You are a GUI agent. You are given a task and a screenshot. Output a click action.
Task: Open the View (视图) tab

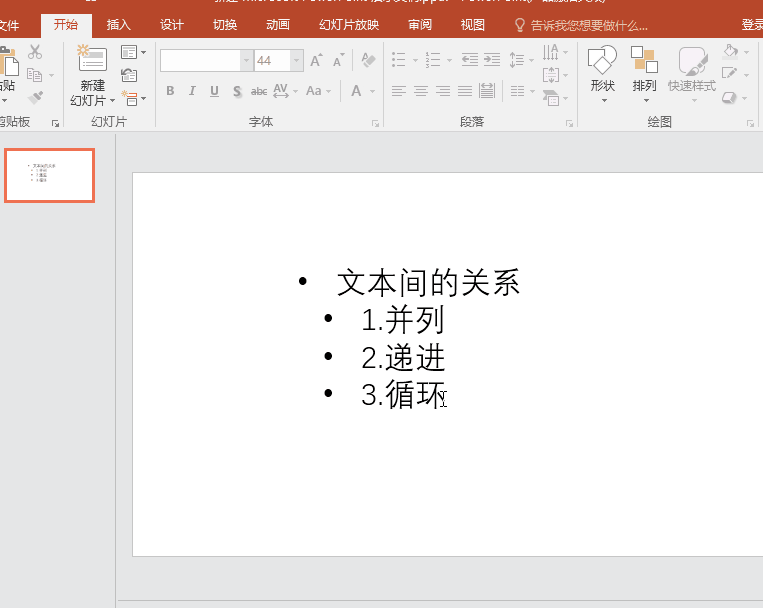[473, 24]
